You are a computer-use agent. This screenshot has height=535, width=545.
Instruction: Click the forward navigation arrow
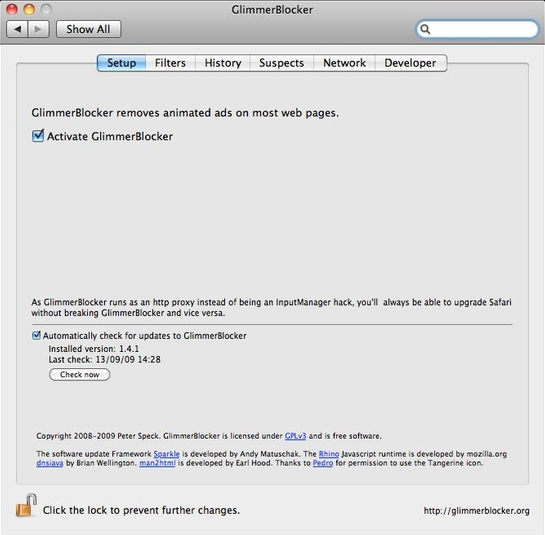39,29
